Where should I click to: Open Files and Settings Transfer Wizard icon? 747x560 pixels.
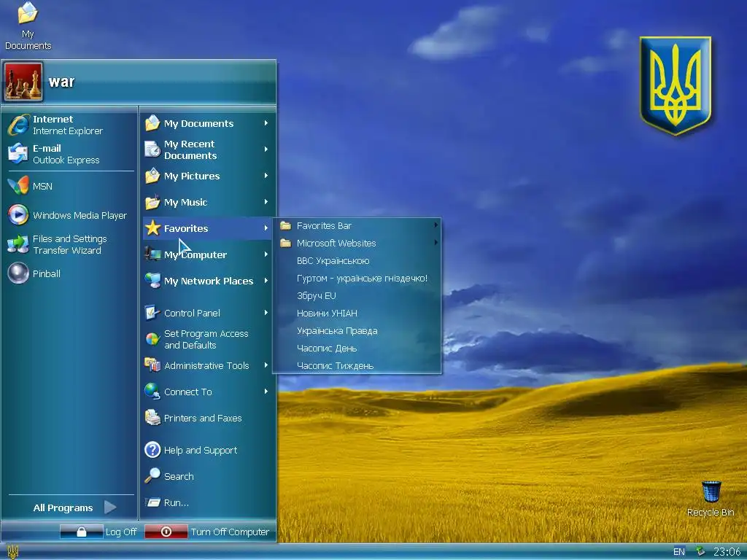coord(18,244)
